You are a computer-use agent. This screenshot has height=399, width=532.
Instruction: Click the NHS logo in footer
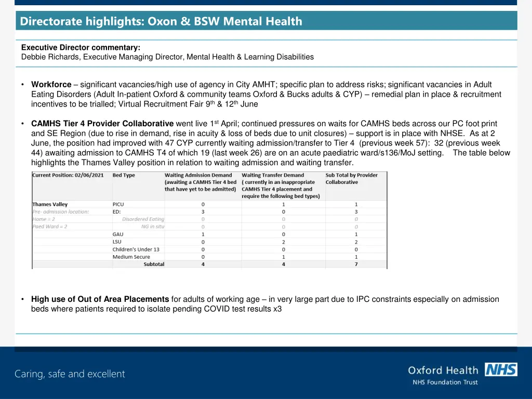(501, 369)
